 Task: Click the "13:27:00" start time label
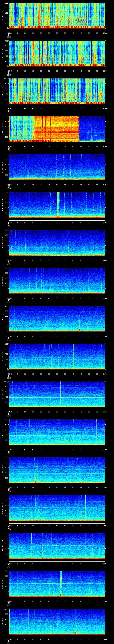[x=9, y=525]
